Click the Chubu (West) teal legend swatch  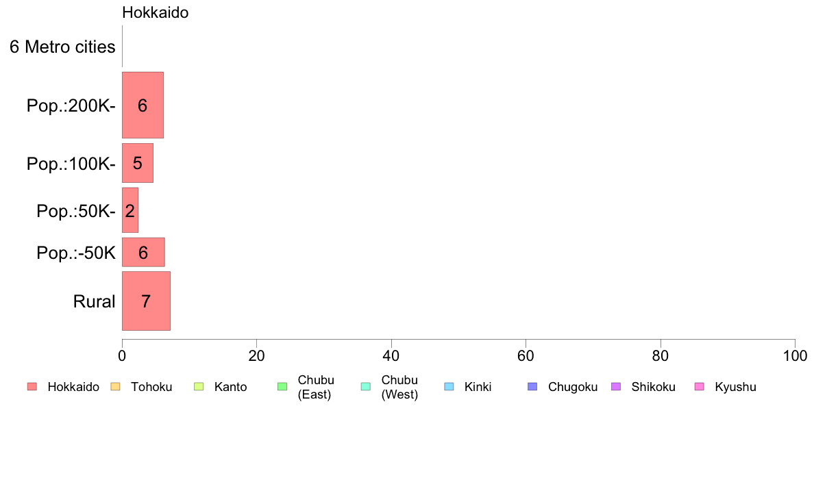pyautogui.click(x=365, y=387)
